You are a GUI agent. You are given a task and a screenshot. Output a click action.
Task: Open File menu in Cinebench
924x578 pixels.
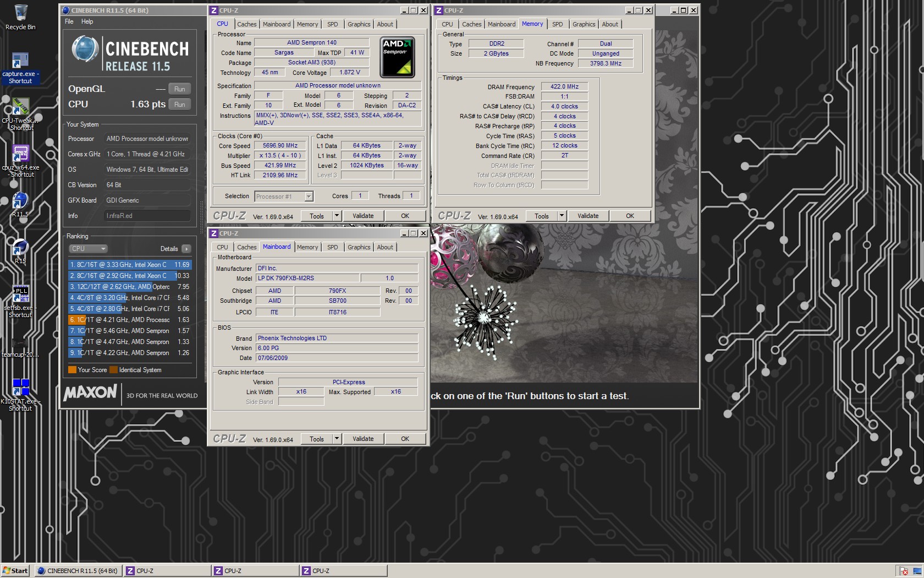click(69, 21)
